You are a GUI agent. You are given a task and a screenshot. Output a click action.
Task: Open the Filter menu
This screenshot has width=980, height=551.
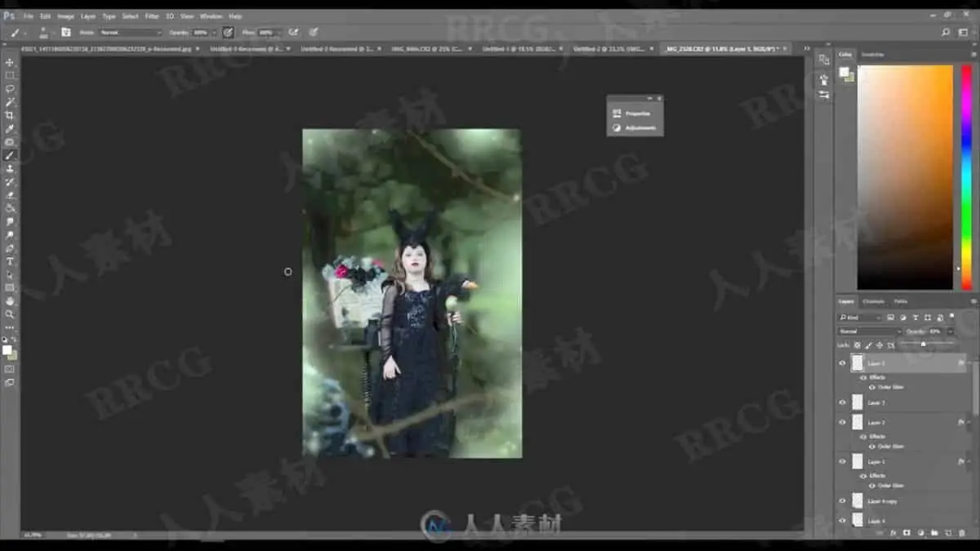[152, 16]
